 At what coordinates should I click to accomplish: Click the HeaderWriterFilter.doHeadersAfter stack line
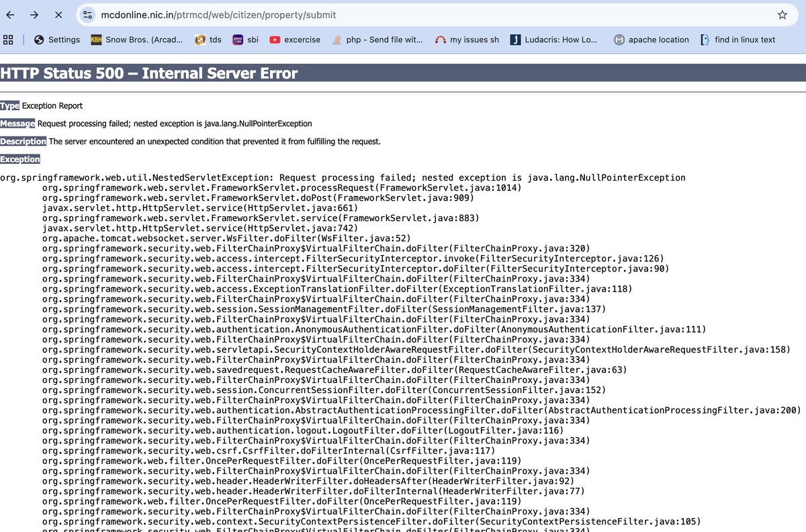[308, 481]
